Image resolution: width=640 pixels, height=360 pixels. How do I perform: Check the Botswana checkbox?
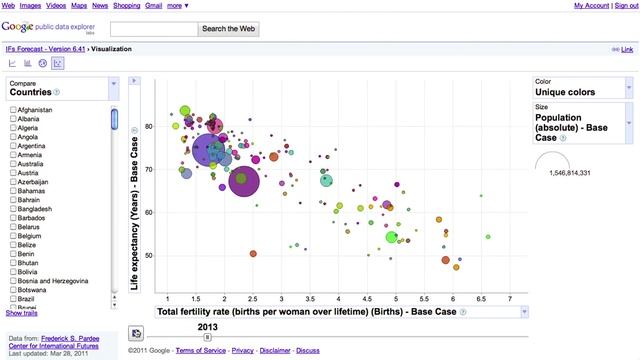click(x=13, y=290)
